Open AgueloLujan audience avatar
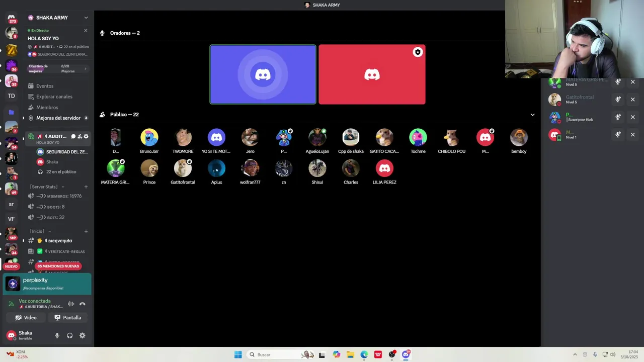Viewport: 644px width, 362px height. 317,137
